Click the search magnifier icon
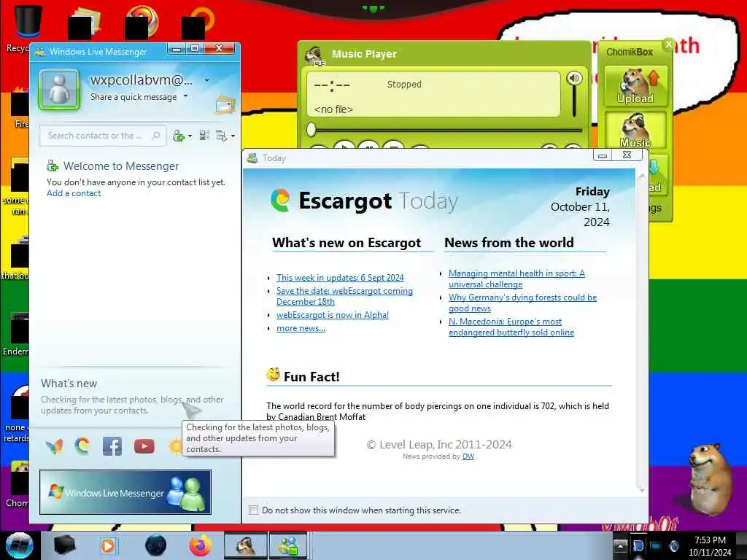Viewport: 747px width, 560px height. coord(156,136)
